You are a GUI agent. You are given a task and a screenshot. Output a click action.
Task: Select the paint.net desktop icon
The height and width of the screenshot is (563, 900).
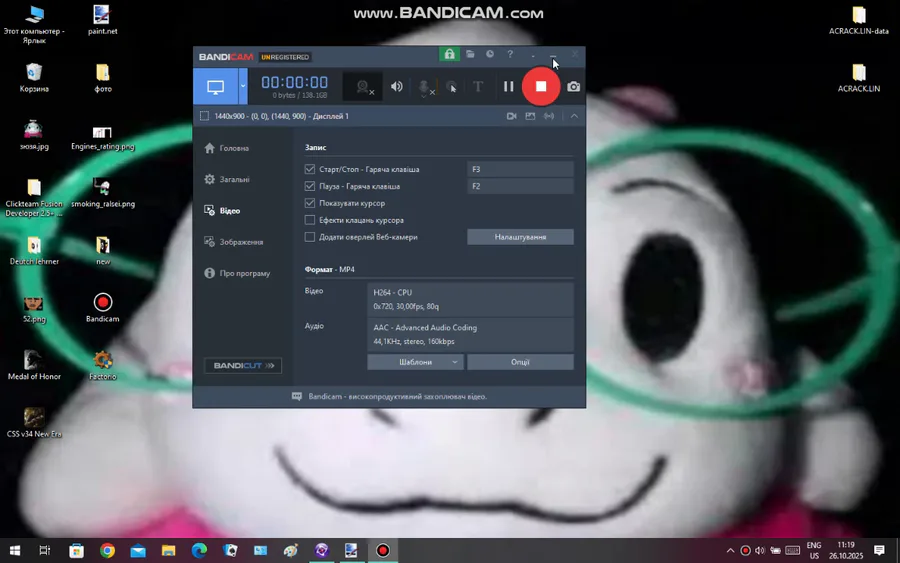point(102,20)
